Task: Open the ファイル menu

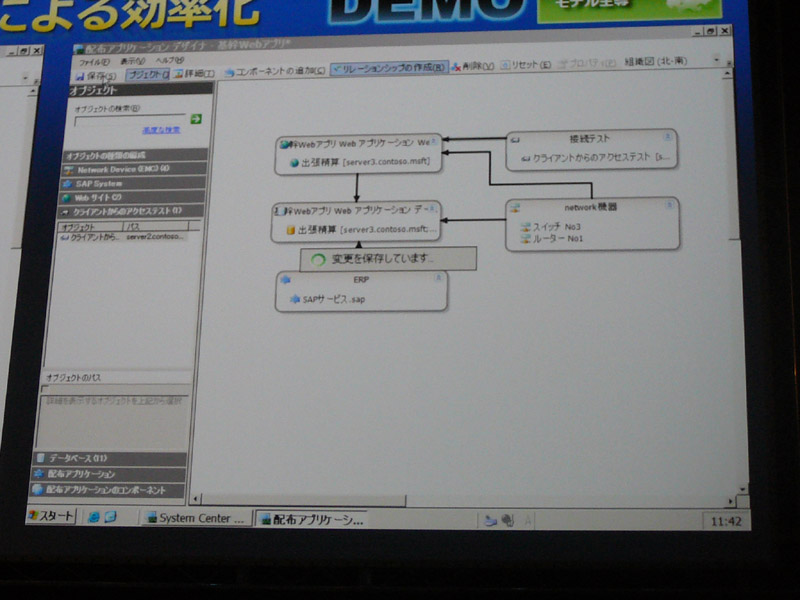Action: 94,62
